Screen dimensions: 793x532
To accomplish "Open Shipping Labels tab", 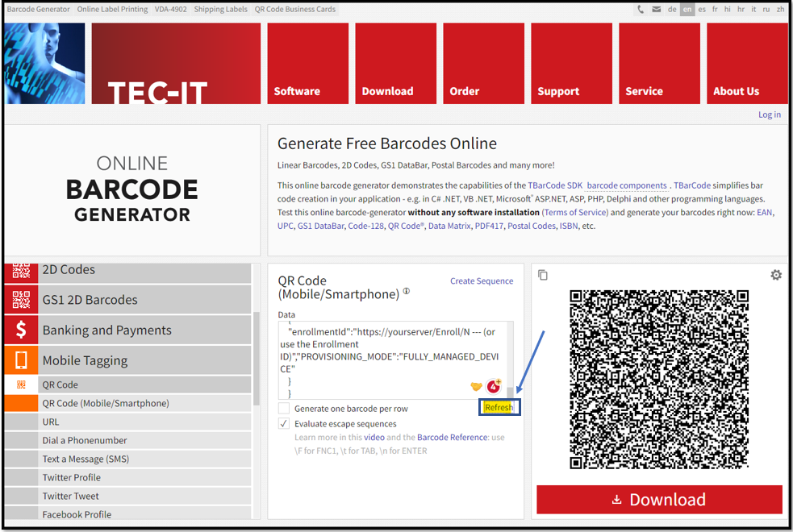I will [220, 9].
